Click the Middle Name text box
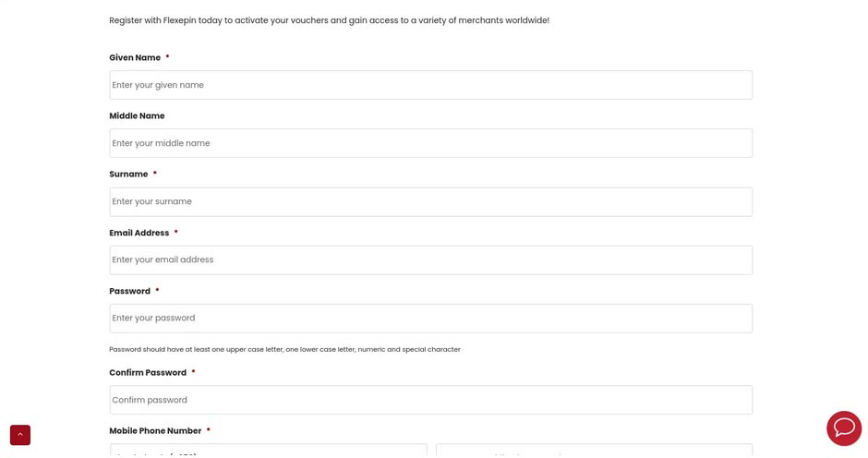This screenshot has width=868, height=458. tap(430, 143)
